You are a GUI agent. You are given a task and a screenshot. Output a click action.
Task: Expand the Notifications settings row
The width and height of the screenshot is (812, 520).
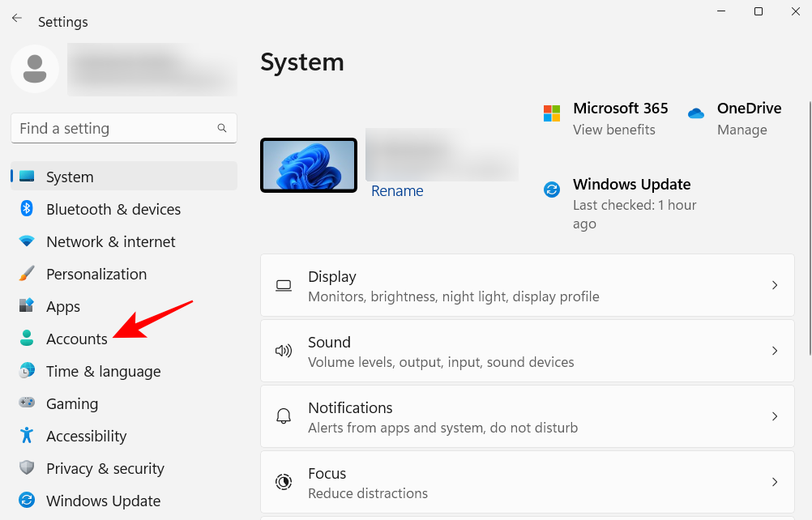pos(527,416)
